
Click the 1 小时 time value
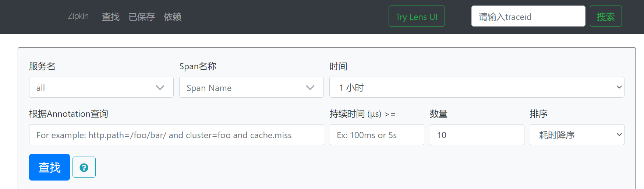(351, 88)
